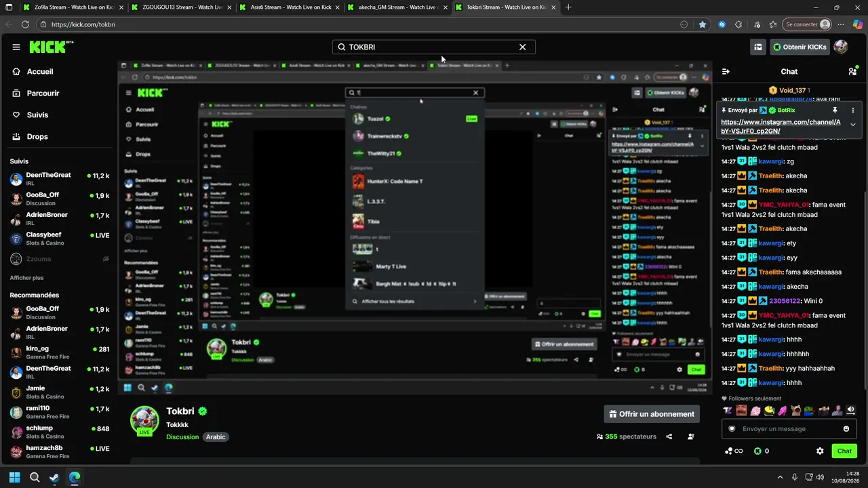The image size is (868, 488).
Task: Open the emoji picker in chat input
Action: click(x=846, y=429)
